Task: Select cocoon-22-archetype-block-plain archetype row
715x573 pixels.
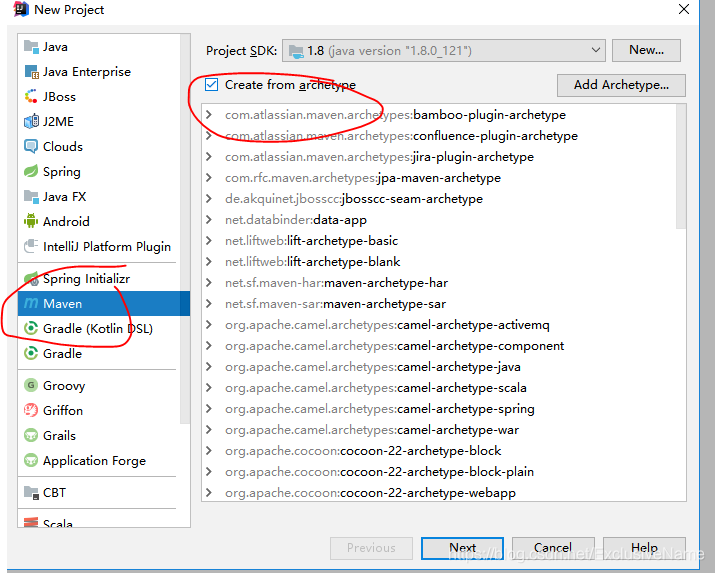Action: click(x=439, y=471)
